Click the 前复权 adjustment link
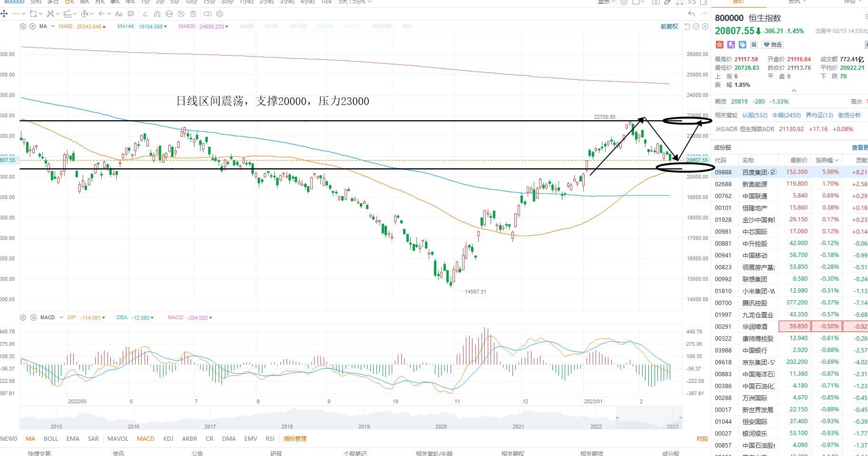Image resolution: width=868 pixels, height=456 pixels. pyautogui.click(x=669, y=27)
